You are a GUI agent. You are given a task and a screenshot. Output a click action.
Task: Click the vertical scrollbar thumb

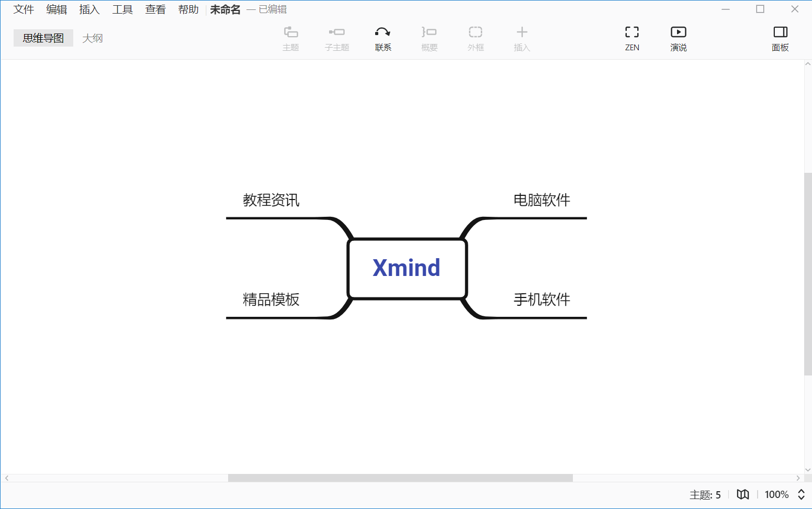coord(808,274)
